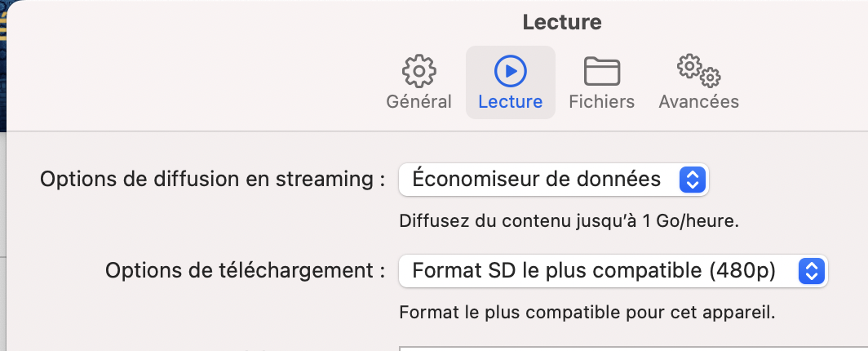Select the Lecture tab label

[x=511, y=102]
